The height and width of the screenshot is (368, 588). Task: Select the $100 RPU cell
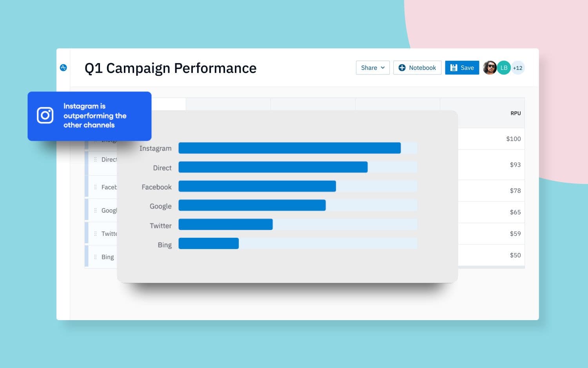pyautogui.click(x=513, y=138)
